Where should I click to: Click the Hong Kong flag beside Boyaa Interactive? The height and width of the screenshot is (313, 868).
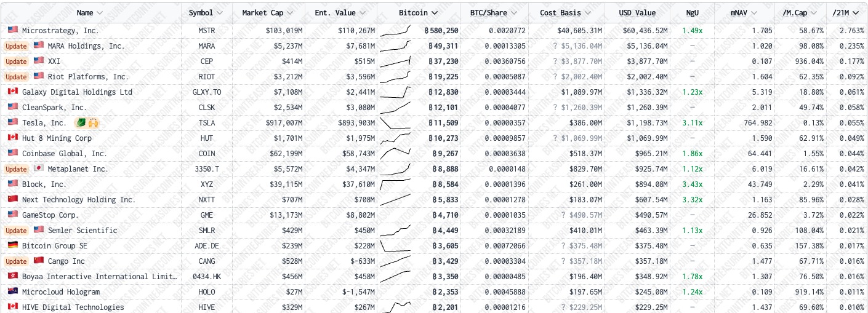tap(13, 276)
